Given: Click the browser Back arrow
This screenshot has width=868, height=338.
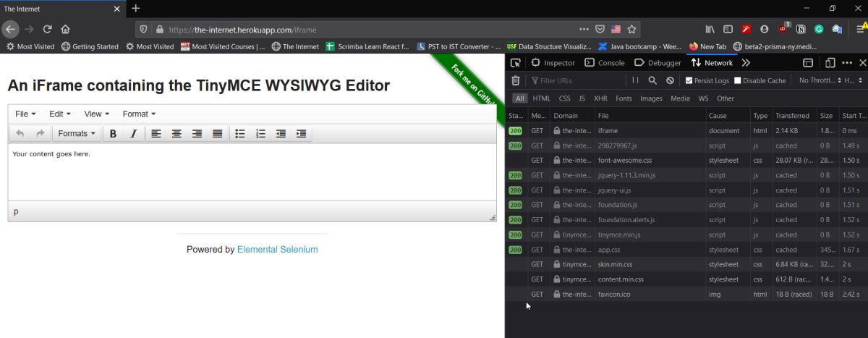Looking at the screenshot, I should point(10,30).
